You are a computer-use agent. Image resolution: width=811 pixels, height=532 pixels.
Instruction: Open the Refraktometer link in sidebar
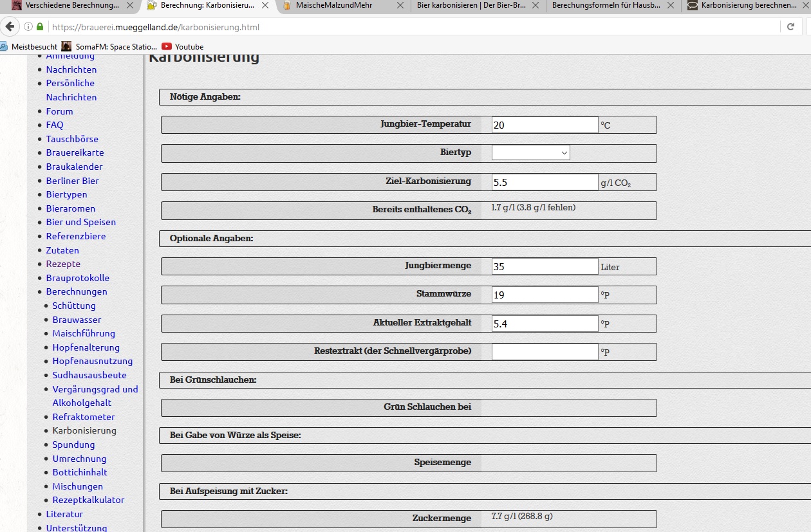84,417
